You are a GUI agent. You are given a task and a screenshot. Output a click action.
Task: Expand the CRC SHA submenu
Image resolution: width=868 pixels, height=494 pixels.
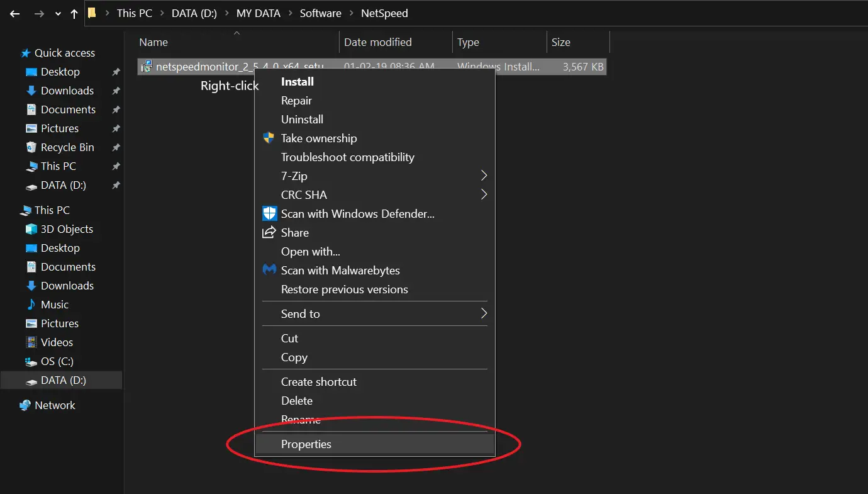(x=375, y=195)
